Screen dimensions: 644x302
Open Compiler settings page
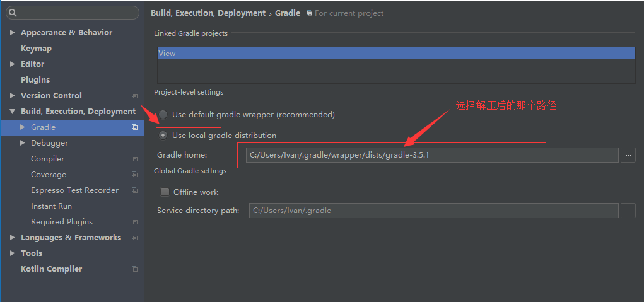point(48,159)
